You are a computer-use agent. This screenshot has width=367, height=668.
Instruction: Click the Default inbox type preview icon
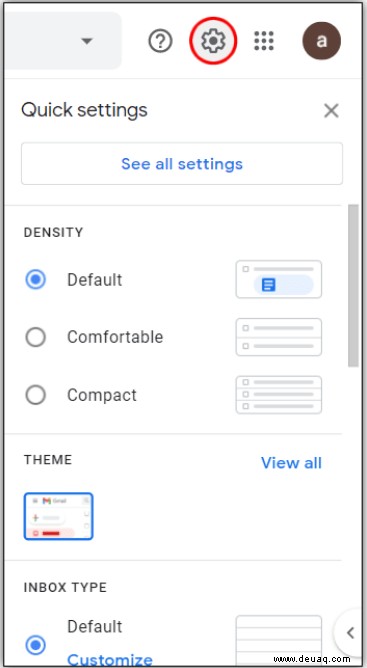[279, 639]
